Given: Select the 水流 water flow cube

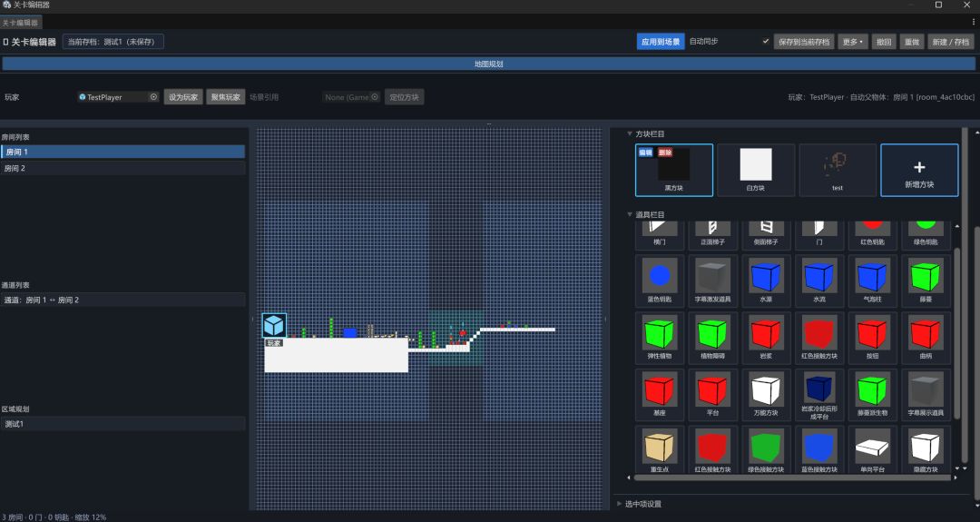Looking at the screenshot, I should pos(818,281).
